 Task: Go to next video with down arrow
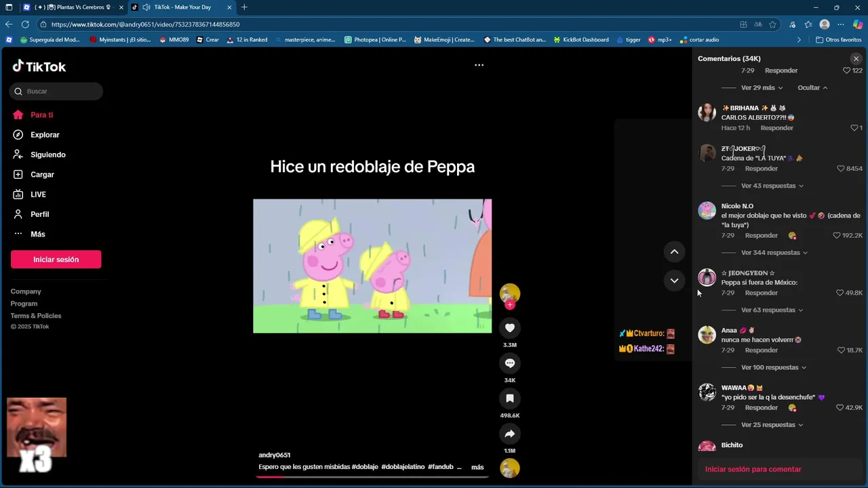674,281
